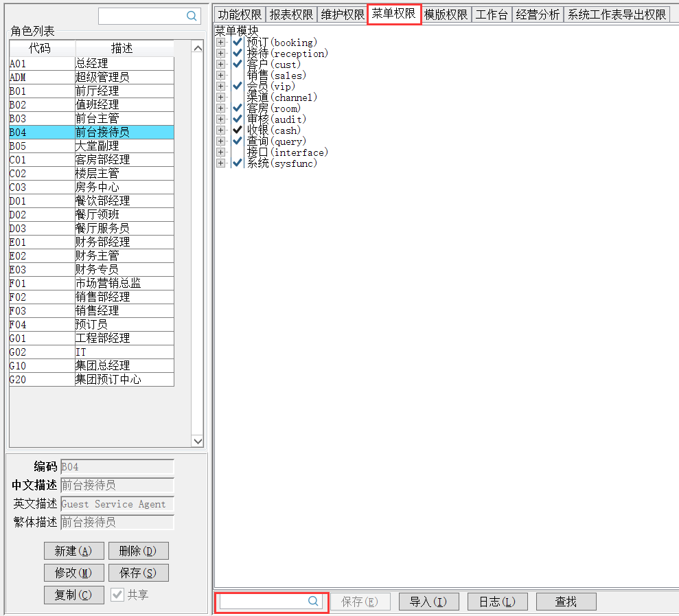Expand 销售(sales) tree node
Image resolution: width=679 pixels, height=616 pixels.
pos(221,75)
